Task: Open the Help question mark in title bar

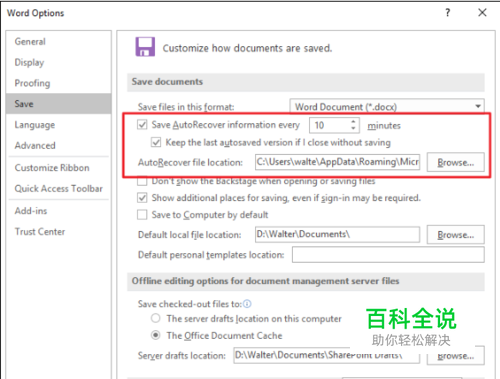Action: coord(448,13)
